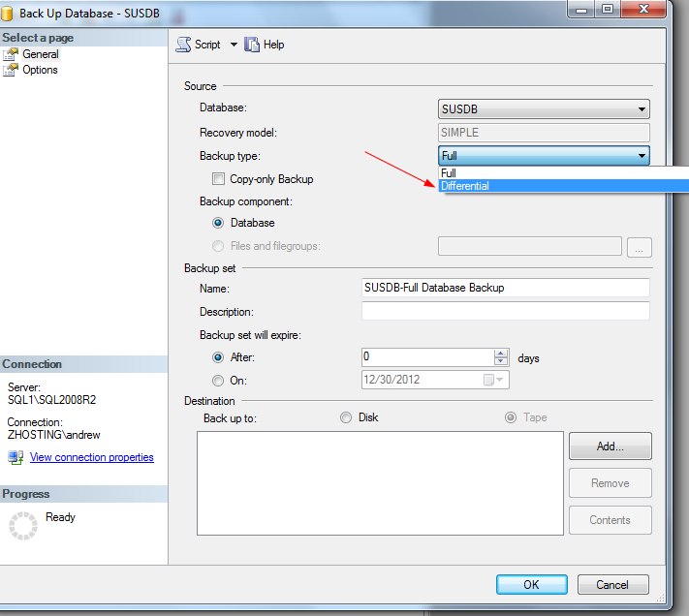Open View connection properties link
The width and height of the screenshot is (689, 616).
pos(92,457)
